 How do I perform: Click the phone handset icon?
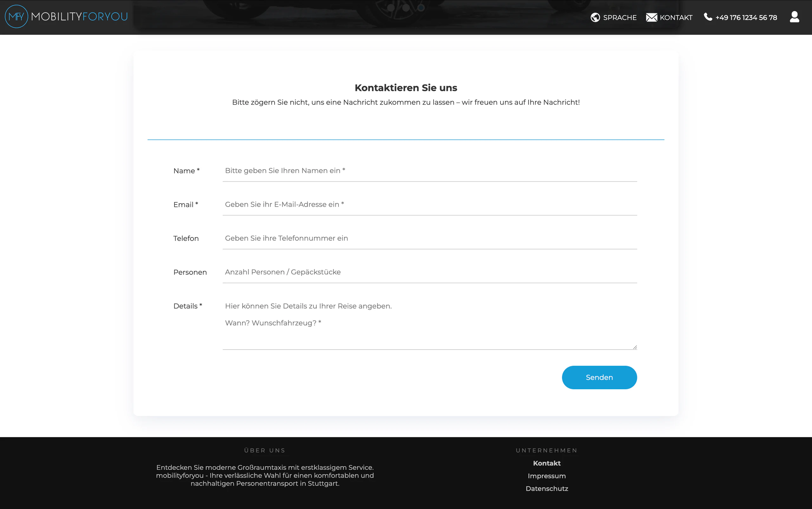tap(708, 17)
